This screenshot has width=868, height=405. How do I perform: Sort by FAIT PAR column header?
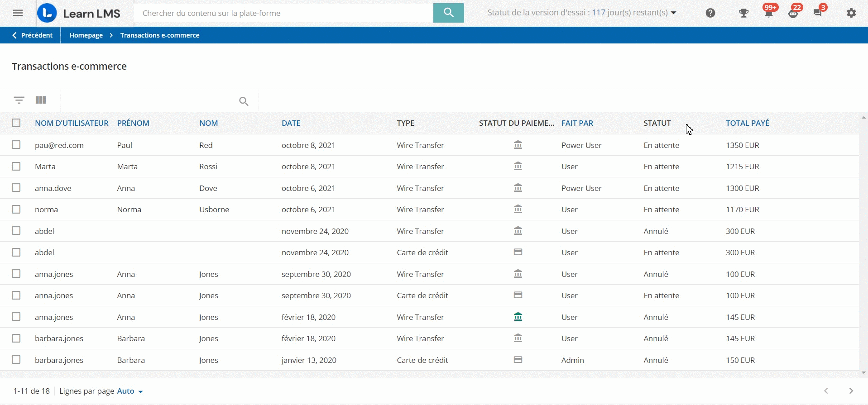tap(577, 123)
